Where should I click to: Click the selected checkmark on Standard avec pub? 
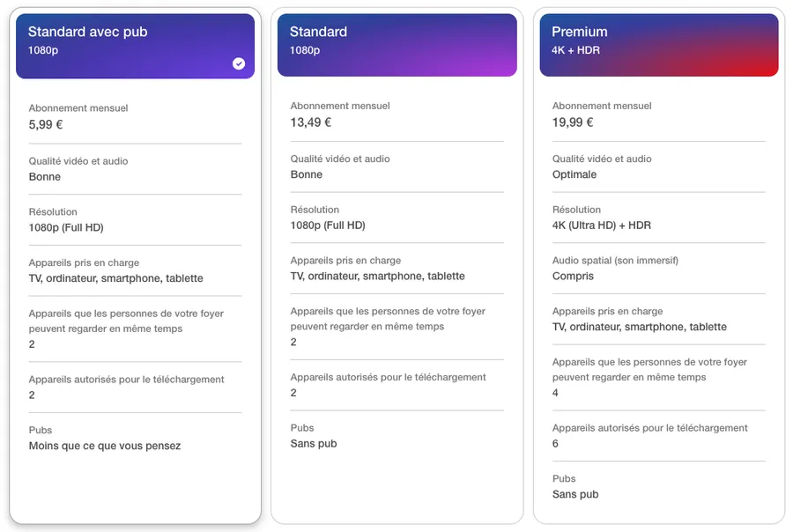[x=239, y=63]
